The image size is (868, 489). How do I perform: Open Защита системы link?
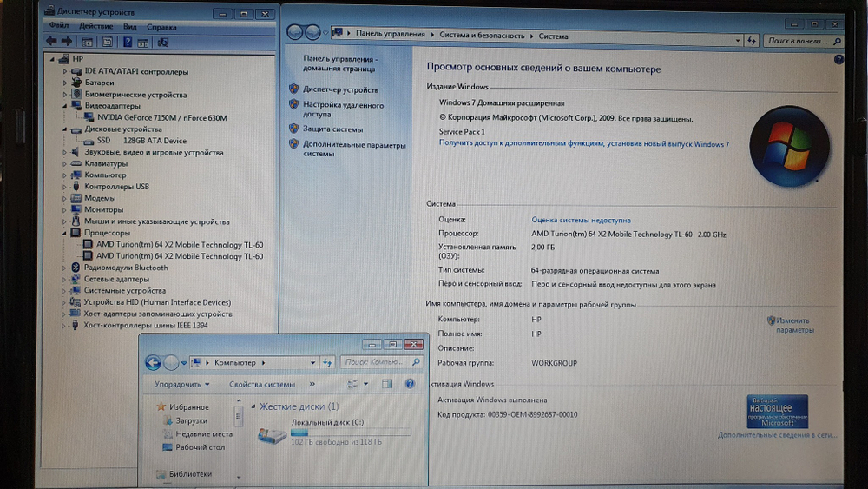coord(332,129)
